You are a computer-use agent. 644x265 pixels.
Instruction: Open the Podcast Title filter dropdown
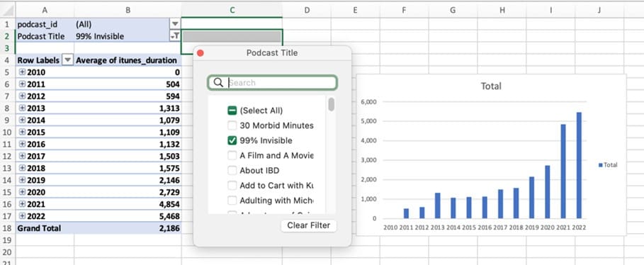pos(175,36)
